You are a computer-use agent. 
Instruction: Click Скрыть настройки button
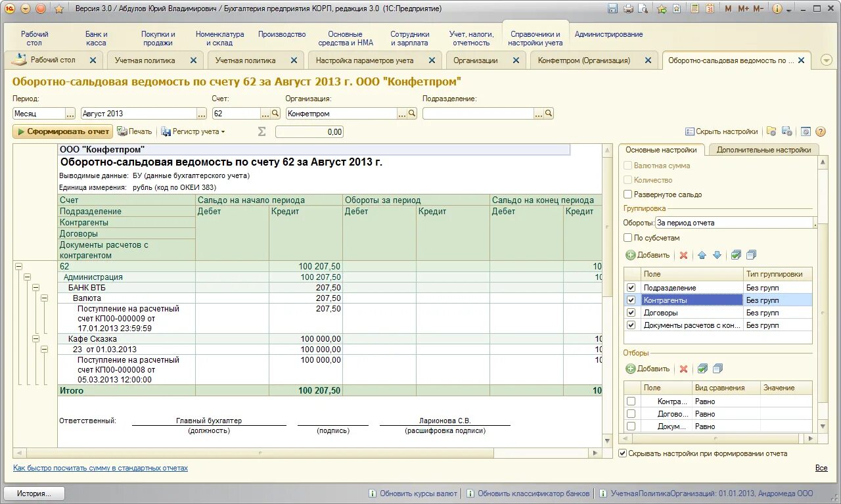click(721, 131)
